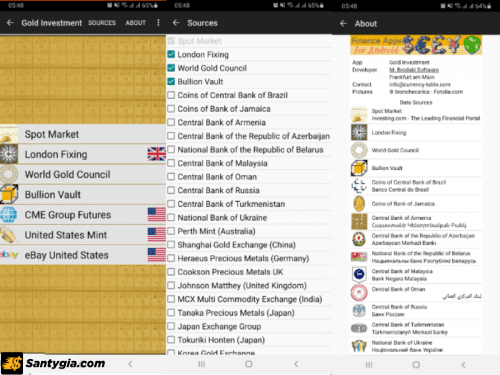Uncheck the World Gold Council source checkbox
Viewport: 500px width, 375px height.
click(171, 68)
